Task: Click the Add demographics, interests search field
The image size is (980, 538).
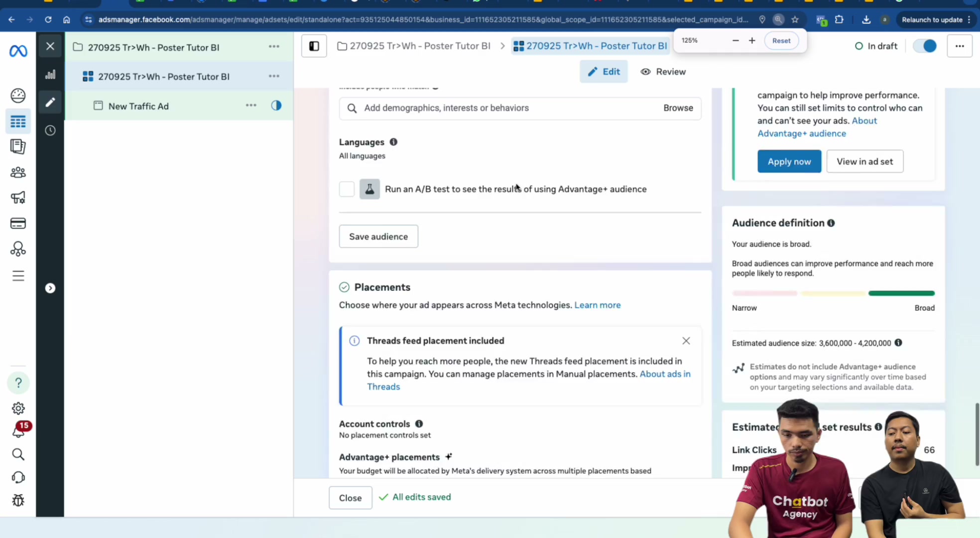Action: 520,108
